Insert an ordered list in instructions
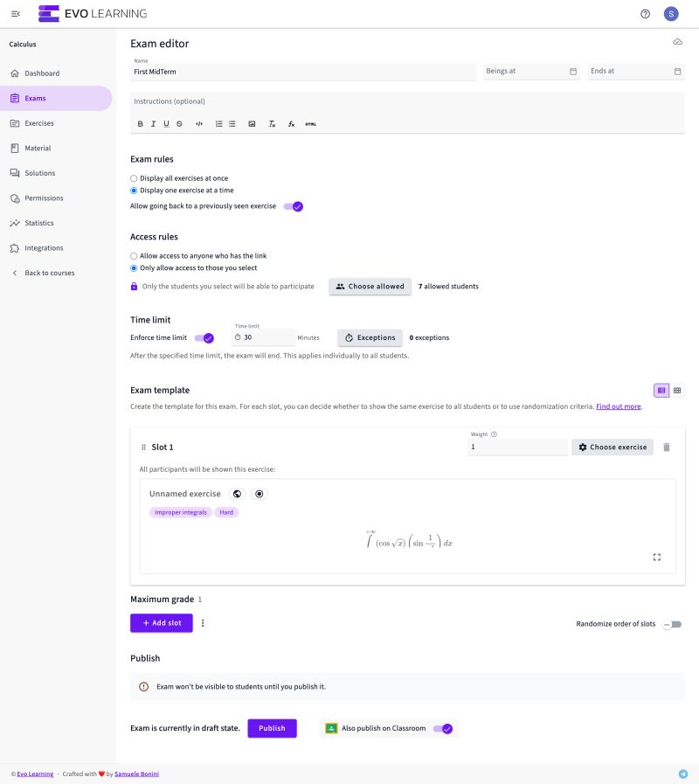Image resolution: width=699 pixels, height=784 pixels. [x=218, y=123]
